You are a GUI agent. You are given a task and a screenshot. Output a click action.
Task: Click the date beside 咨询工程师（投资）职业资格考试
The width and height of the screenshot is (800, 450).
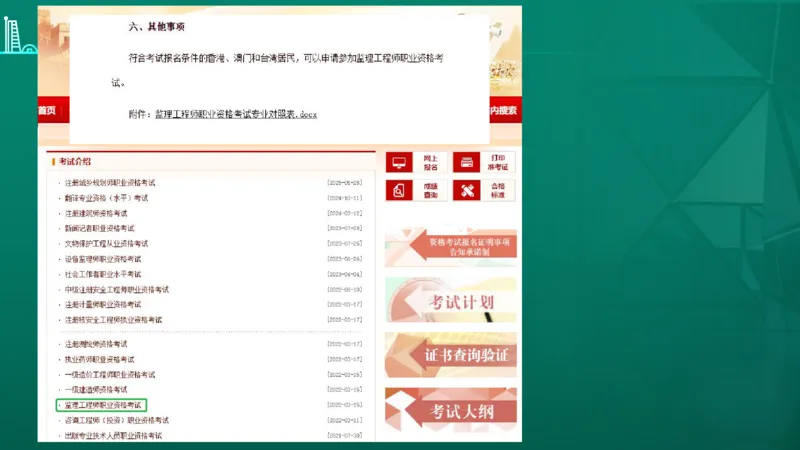(345, 420)
